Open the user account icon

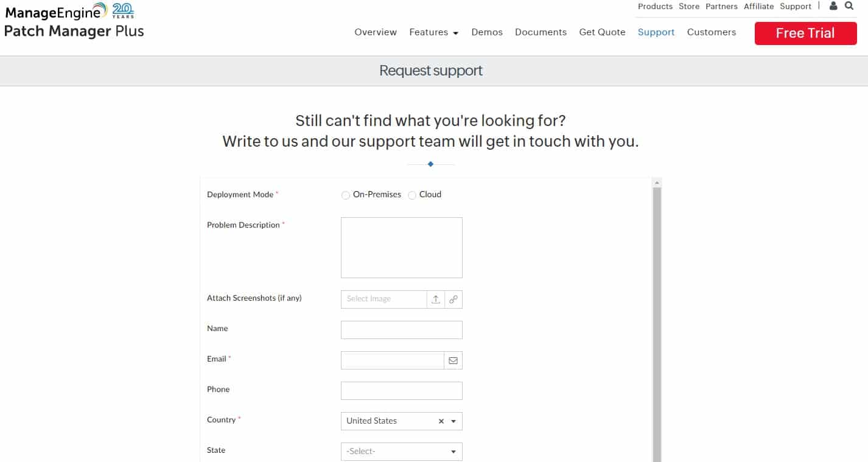click(833, 6)
